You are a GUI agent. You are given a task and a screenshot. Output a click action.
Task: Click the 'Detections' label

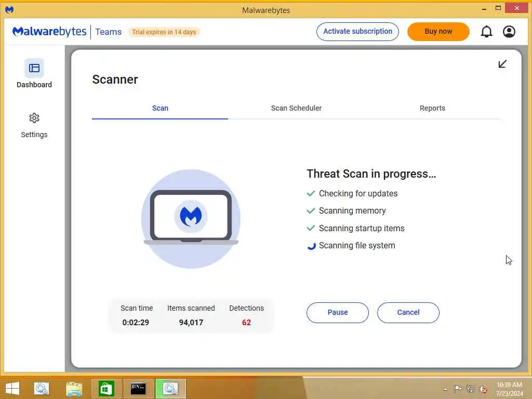246,308
